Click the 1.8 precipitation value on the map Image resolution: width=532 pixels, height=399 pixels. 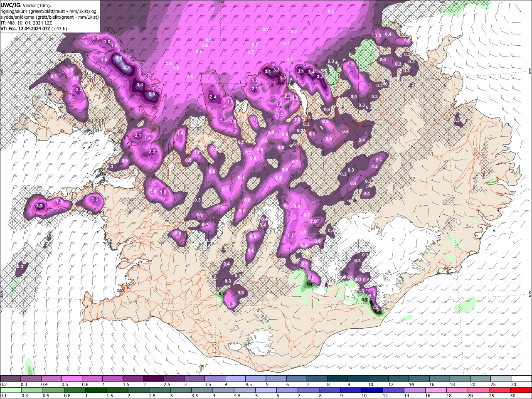tap(163, 192)
